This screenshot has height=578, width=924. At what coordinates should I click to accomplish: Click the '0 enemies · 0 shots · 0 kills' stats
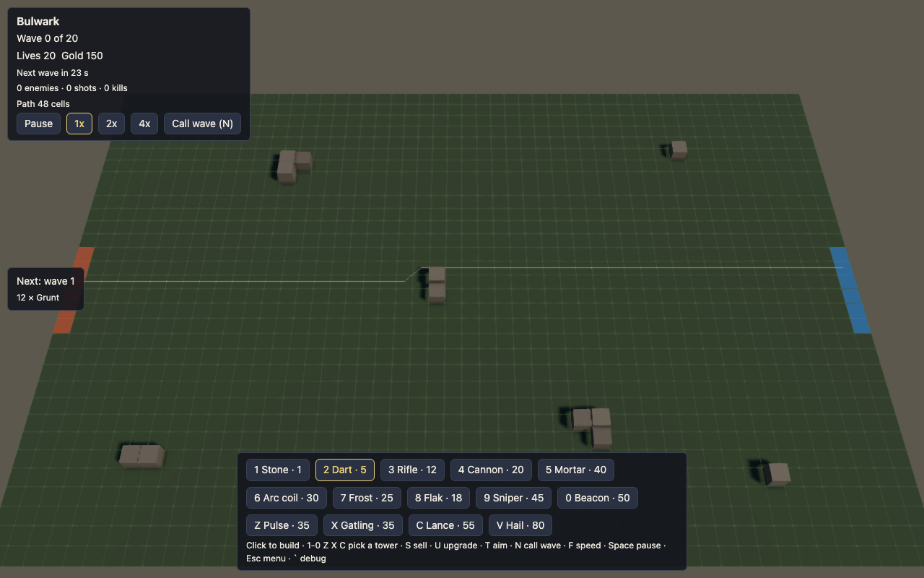pos(72,88)
